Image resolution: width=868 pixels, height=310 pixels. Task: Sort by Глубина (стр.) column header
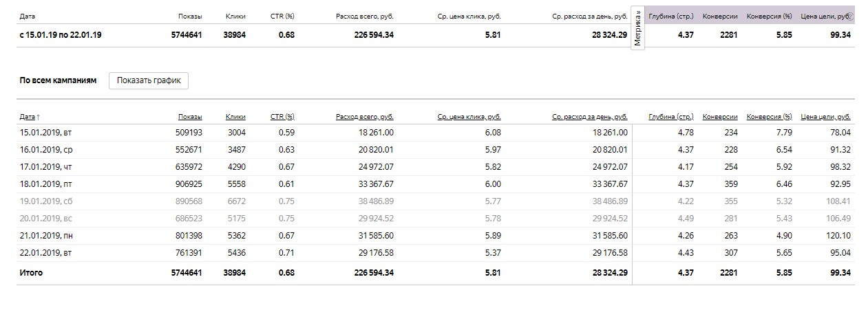tap(671, 117)
